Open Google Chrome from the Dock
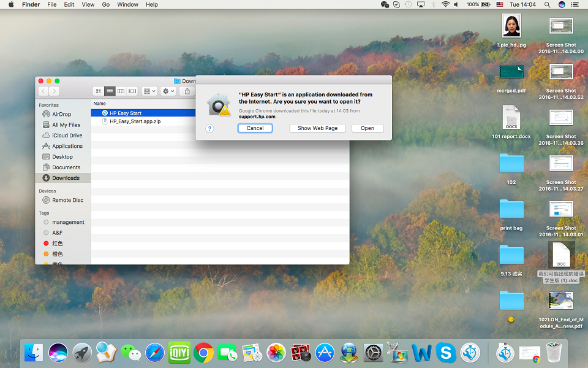This screenshot has width=588, height=368. coord(203,353)
